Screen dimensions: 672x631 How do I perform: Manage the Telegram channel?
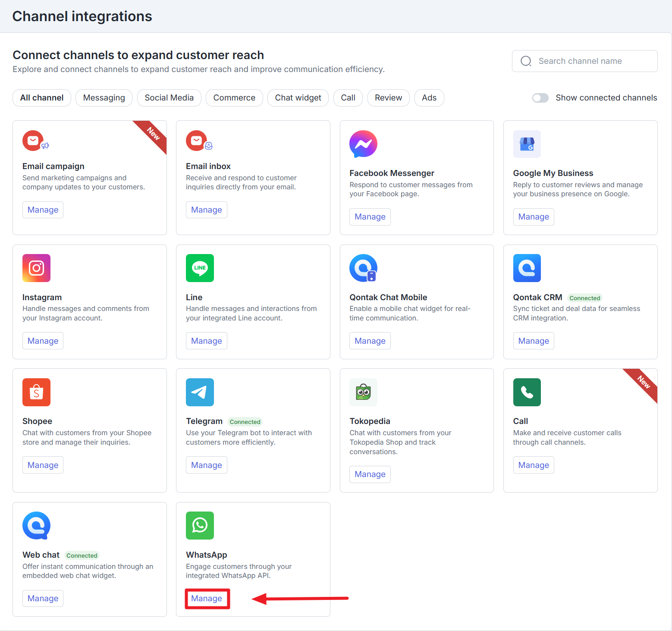(207, 465)
